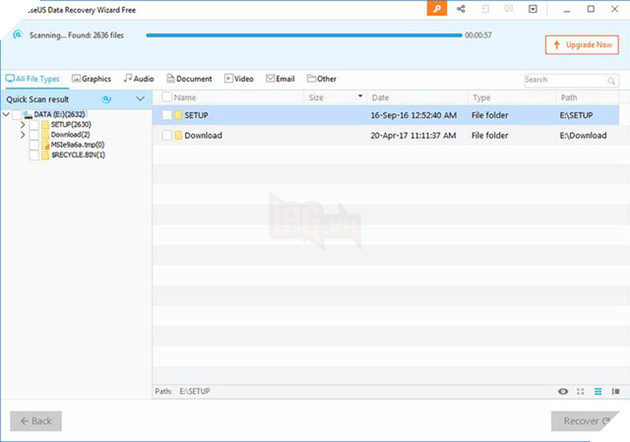The image size is (630, 442).
Task: Click the date 16-Sep-16 12:52:40 AM
Action: pos(413,115)
